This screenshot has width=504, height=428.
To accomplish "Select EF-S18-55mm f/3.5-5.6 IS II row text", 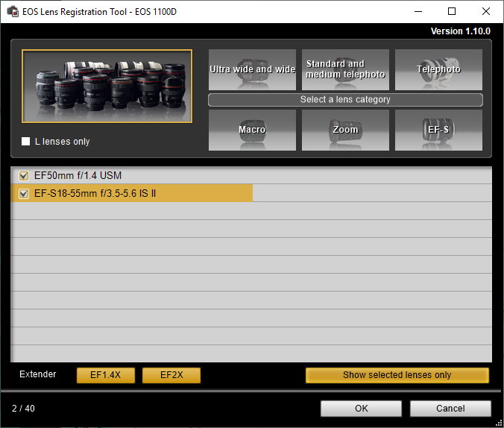I will tap(95, 193).
